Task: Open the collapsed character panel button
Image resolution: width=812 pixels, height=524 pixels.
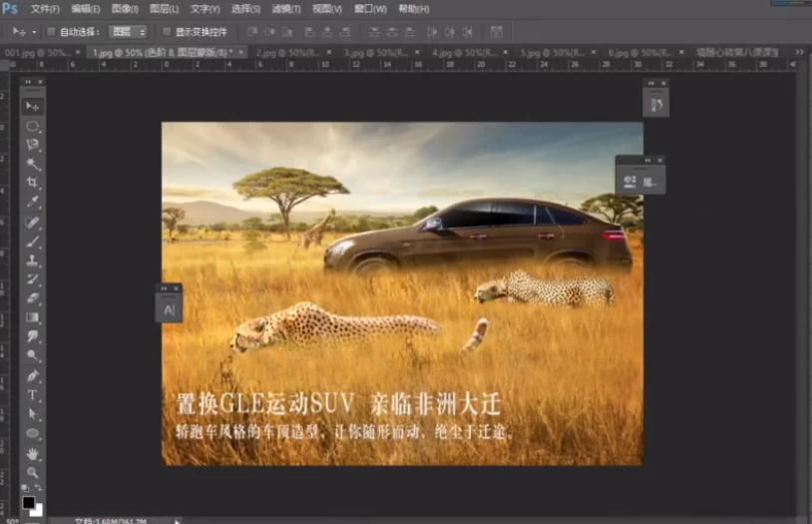Action: coord(169,310)
